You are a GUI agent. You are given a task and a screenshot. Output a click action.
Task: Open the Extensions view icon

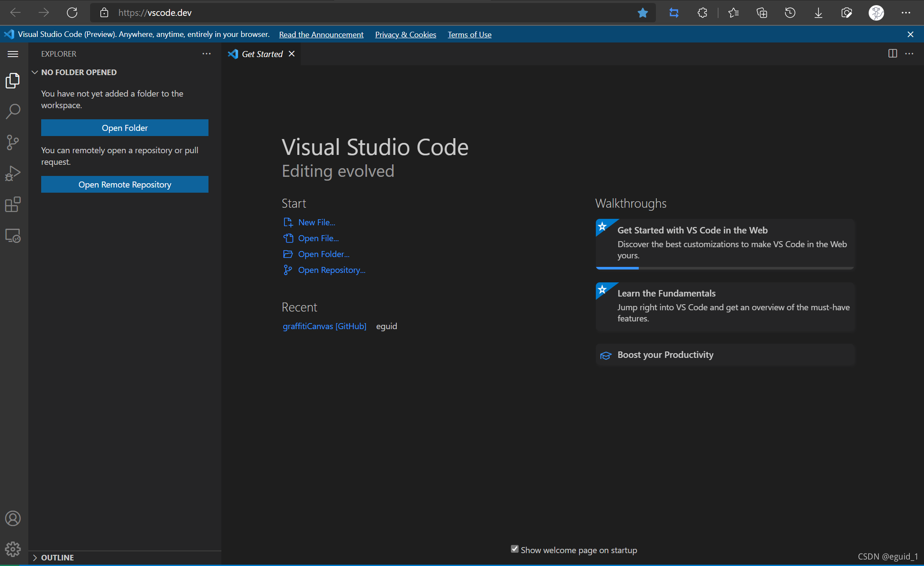13,205
